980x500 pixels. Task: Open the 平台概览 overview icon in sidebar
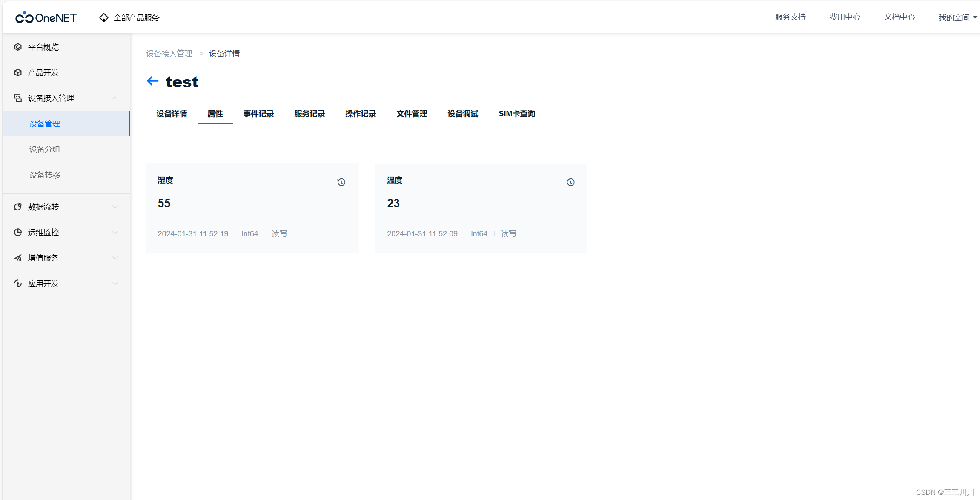pyautogui.click(x=18, y=47)
